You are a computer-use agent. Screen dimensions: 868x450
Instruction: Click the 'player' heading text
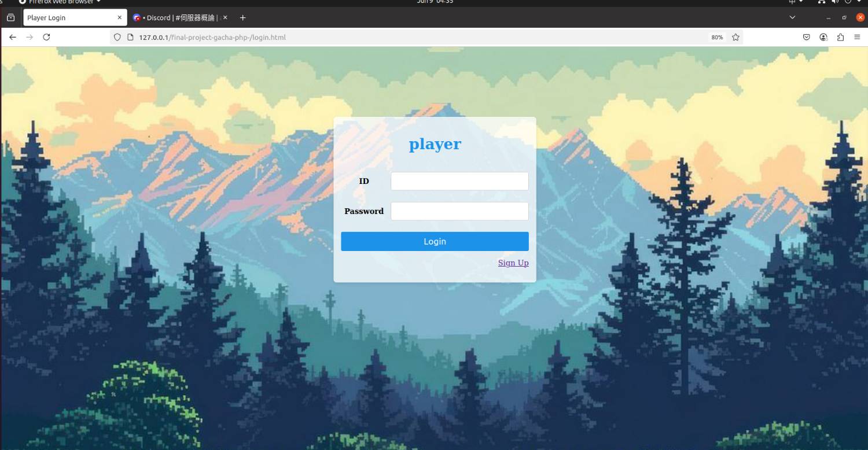tap(435, 144)
